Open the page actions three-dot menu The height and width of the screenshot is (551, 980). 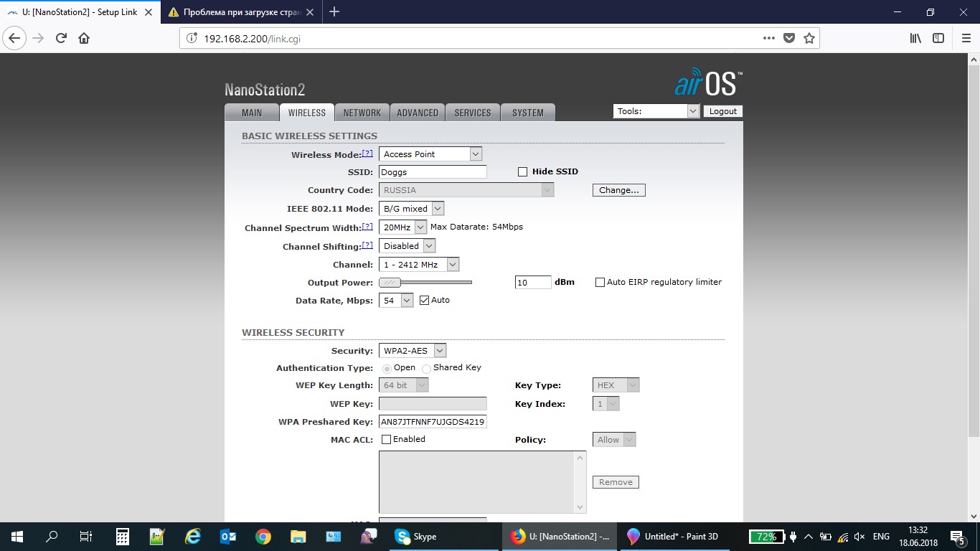(x=768, y=38)
